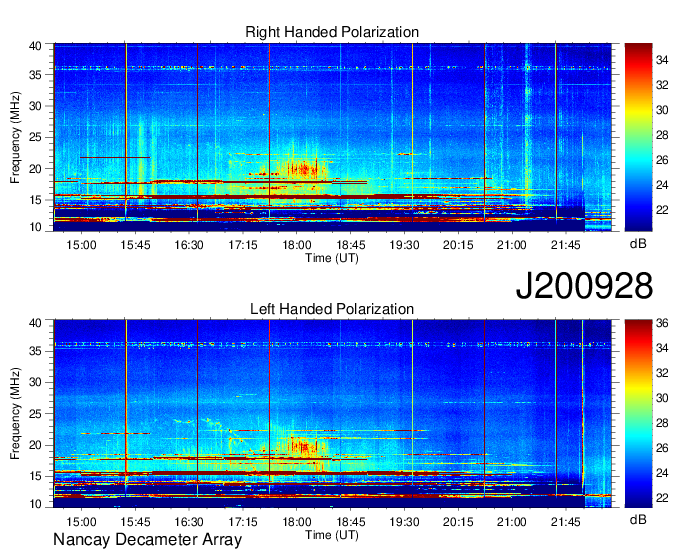Click the 'Left Handed Polarization' plot title
Screen dimensions: 680x552
pyautogui.click(x=332, y=309)
